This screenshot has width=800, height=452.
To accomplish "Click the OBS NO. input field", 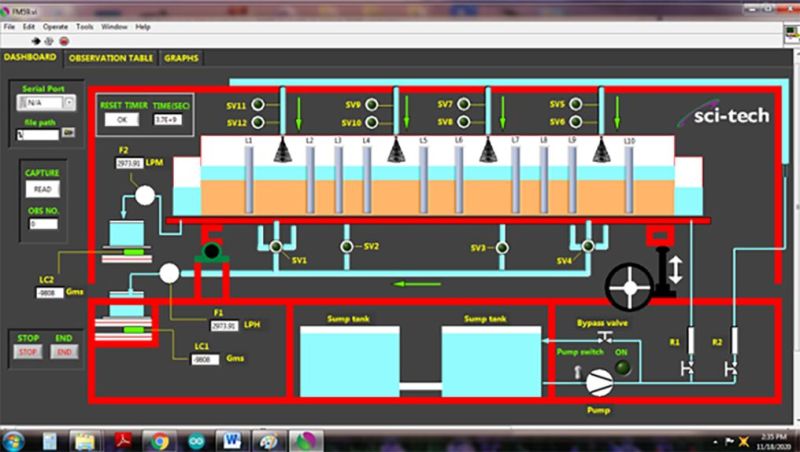I will 43,224.
